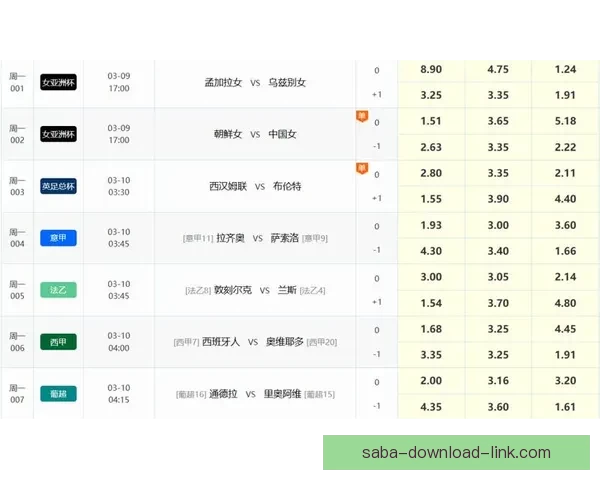
Task: Click match number 周一 007
Action: (x=17, y=394)
